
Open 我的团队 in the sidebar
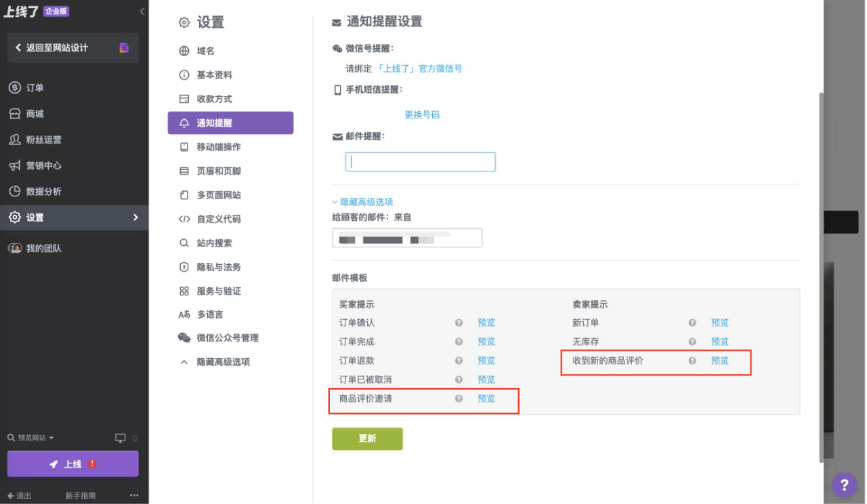point(43,248)
